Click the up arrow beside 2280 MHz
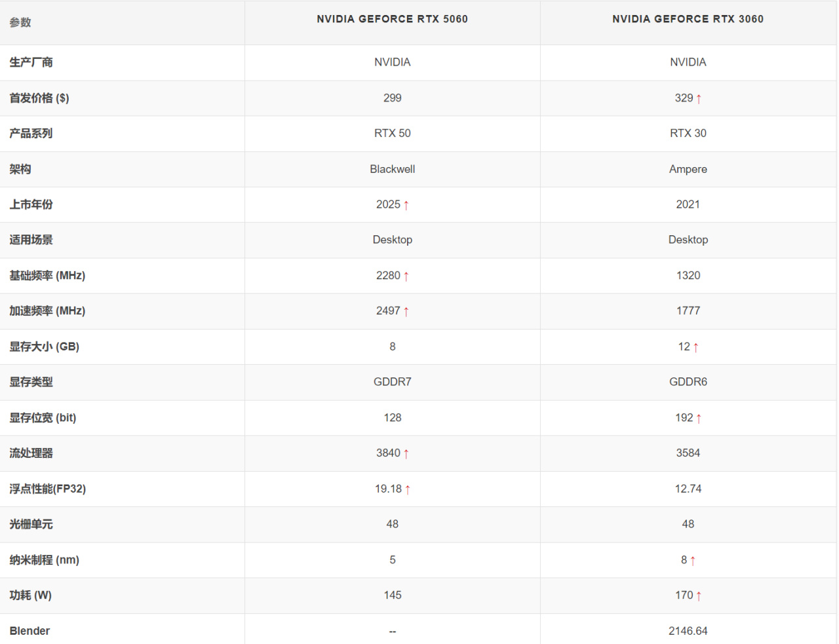This screenshot has width=839, height=644. click(406, 276)
